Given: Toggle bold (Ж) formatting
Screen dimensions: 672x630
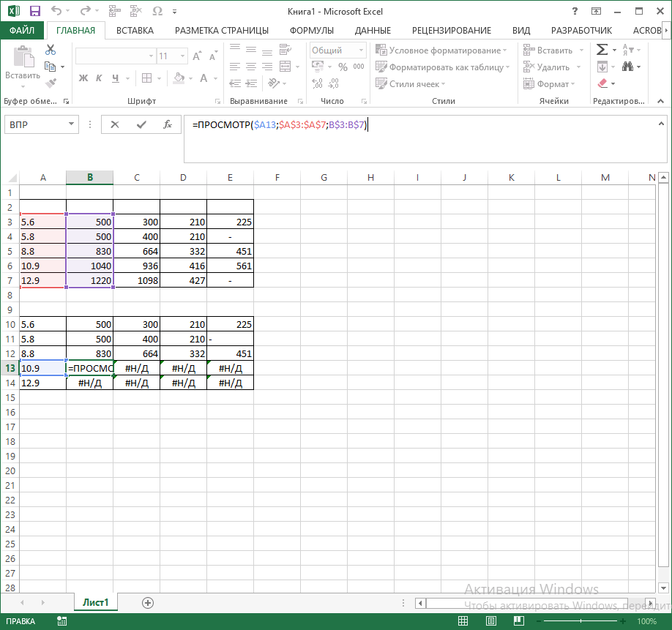Looking at the screenshot, I should tap(83, 78).
